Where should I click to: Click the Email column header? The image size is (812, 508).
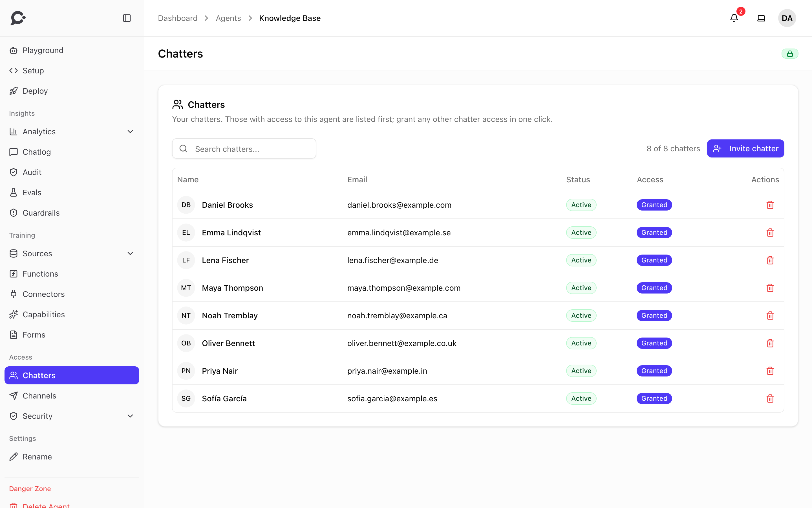click(357, 179)
